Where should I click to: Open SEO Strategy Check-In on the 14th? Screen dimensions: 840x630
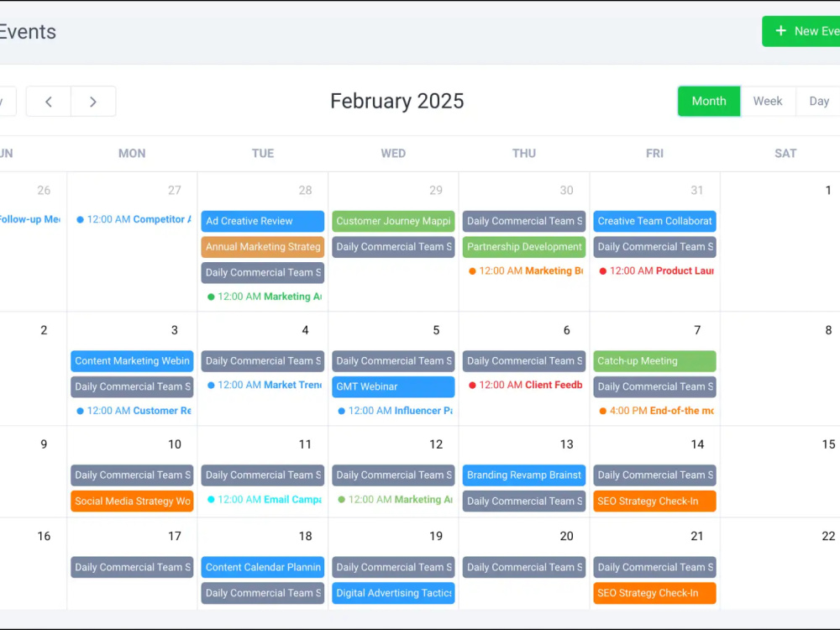point(654,501)
